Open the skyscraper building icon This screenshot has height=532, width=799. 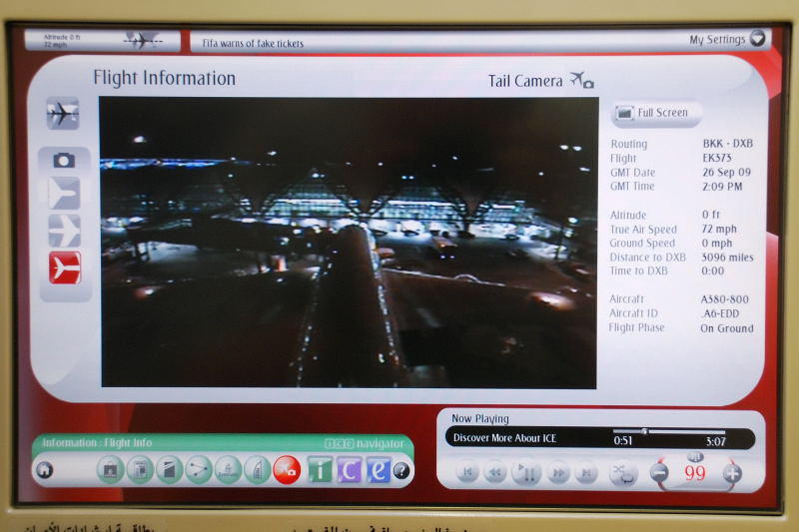[x=258, y=470]
